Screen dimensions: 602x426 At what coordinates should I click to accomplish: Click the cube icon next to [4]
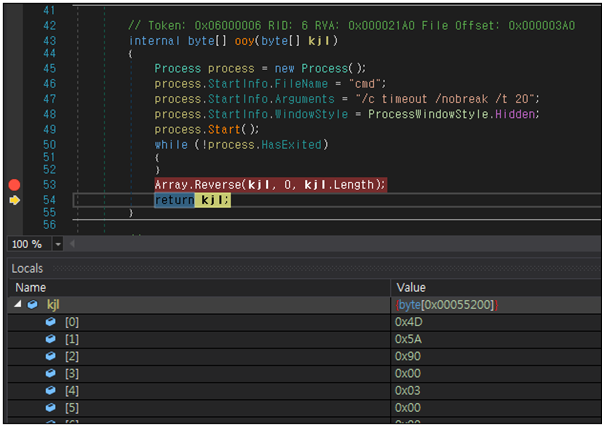[x=51, y=390]
